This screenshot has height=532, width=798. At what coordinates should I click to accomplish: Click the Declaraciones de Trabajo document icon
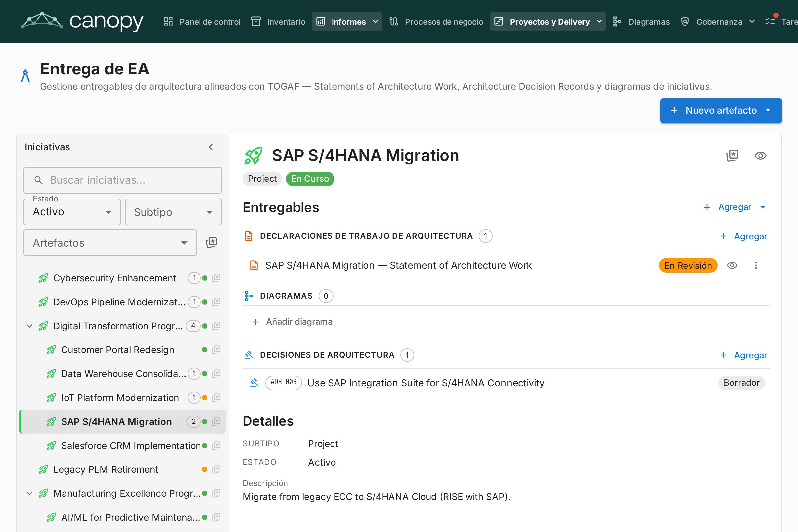point(249,236)
